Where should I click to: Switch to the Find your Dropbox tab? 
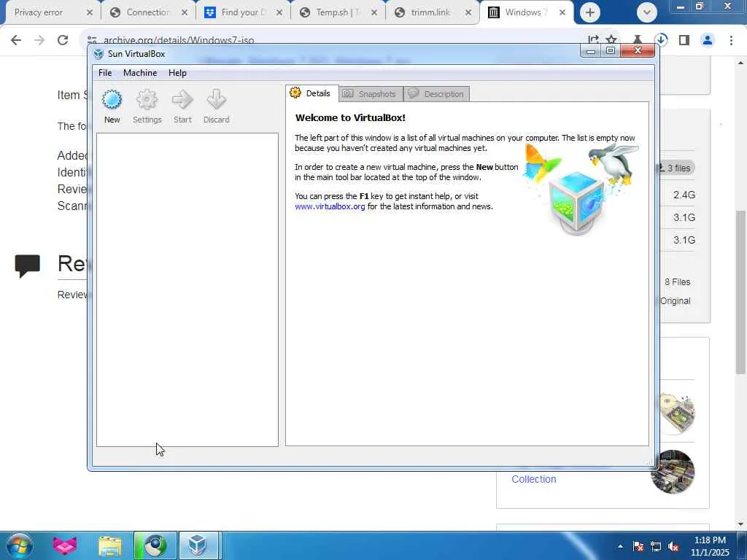[x=243, y=12]
